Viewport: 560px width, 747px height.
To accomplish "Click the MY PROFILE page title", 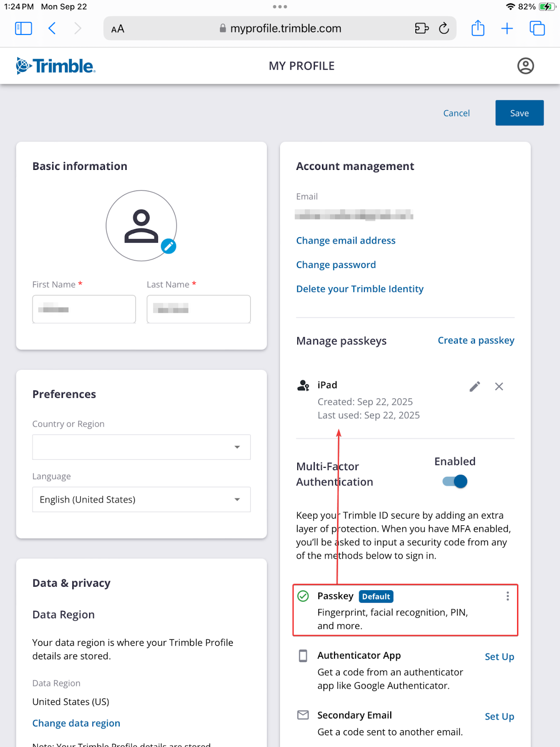I will (x=301, y=66).
